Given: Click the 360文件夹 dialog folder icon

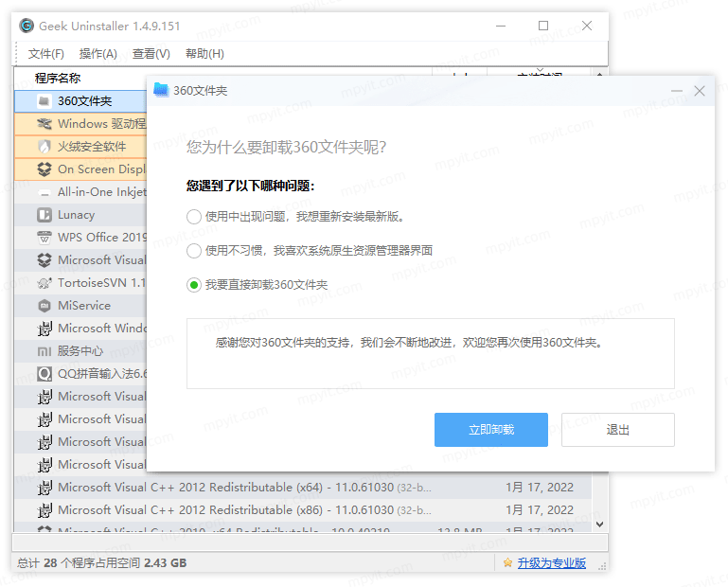Looking at the screenshot, I should (161, 90).
